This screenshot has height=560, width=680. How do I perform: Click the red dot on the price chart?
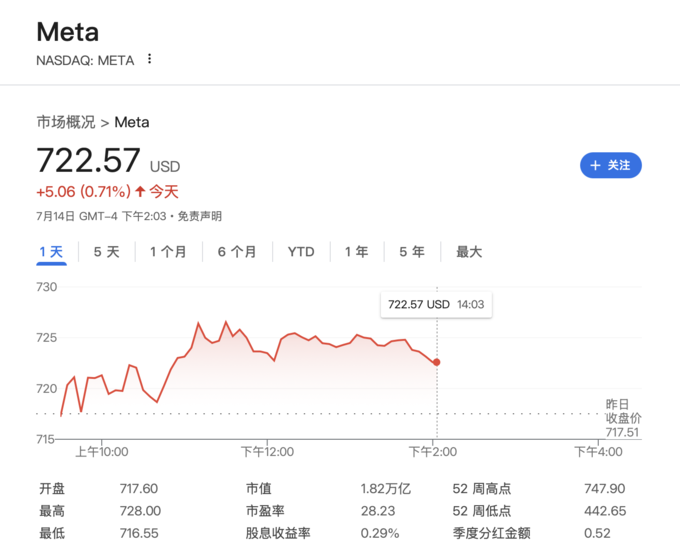436,362
